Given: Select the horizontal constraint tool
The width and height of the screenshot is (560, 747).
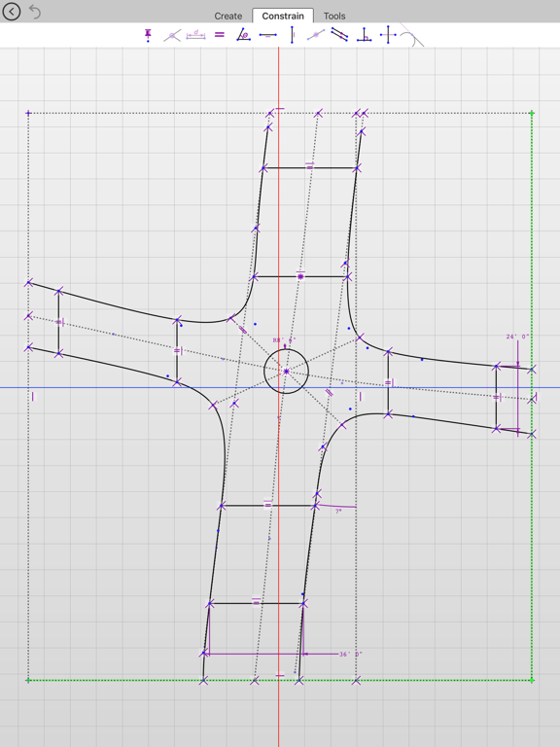Looking at the screenshot, I should (x=268, y=35).
